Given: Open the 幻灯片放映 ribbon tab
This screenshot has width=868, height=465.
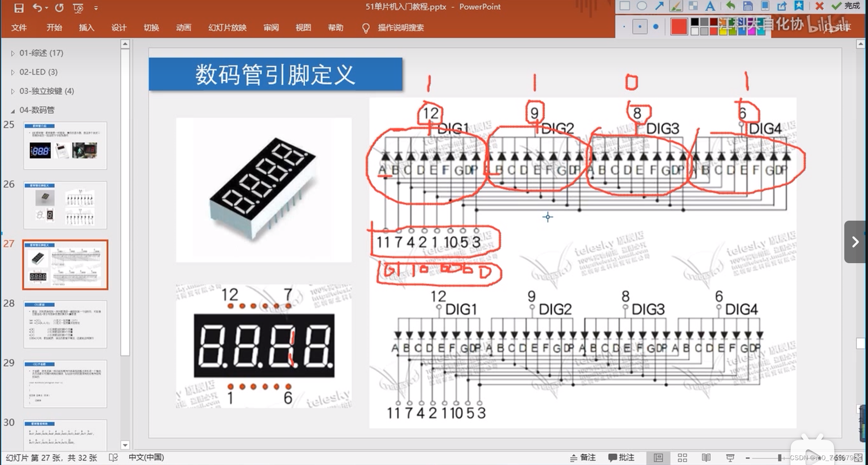Looking at the screenshot, I should coord(227,28).
